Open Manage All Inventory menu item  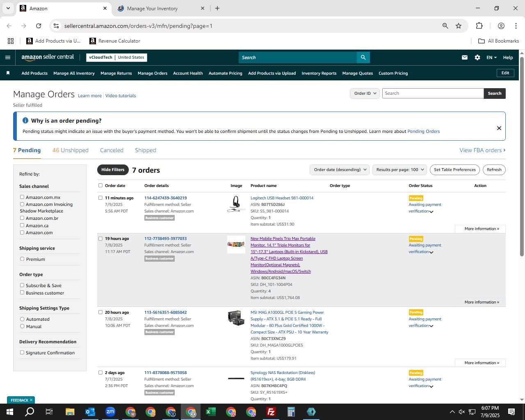pos(74,73)
